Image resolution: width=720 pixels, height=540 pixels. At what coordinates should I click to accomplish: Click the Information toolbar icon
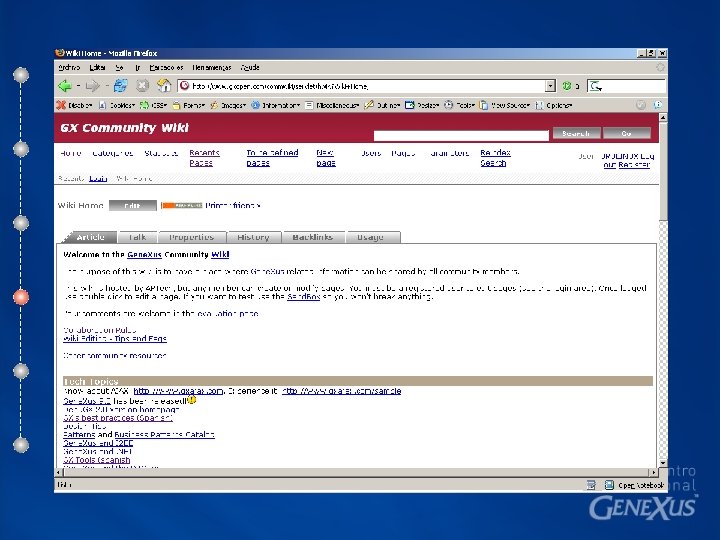click(x=255, y=105)
